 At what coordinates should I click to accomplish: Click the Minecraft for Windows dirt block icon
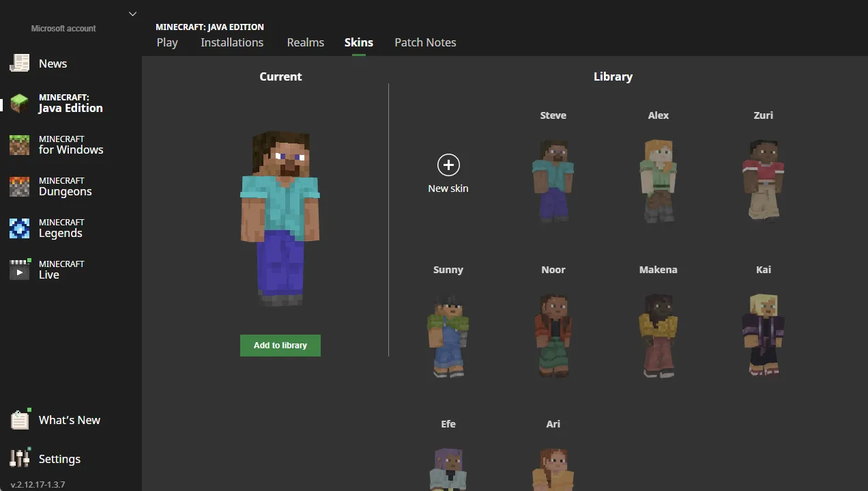click(20, 145)
